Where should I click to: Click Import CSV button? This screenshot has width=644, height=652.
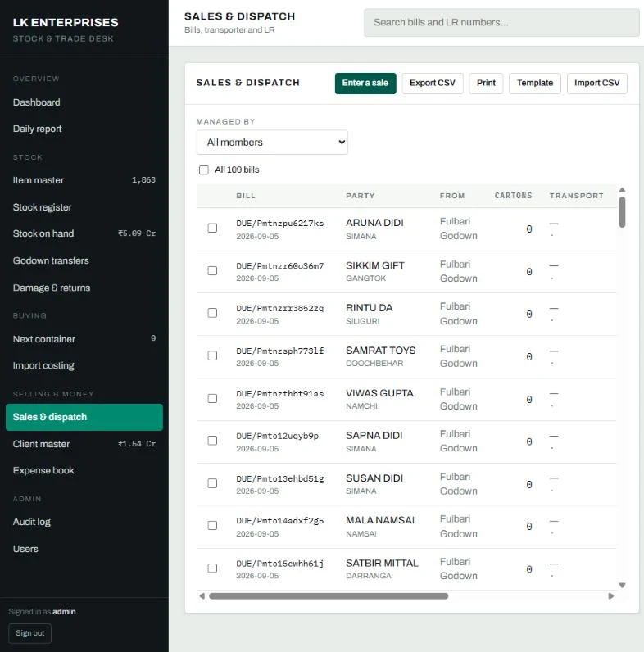pos(596,84)
